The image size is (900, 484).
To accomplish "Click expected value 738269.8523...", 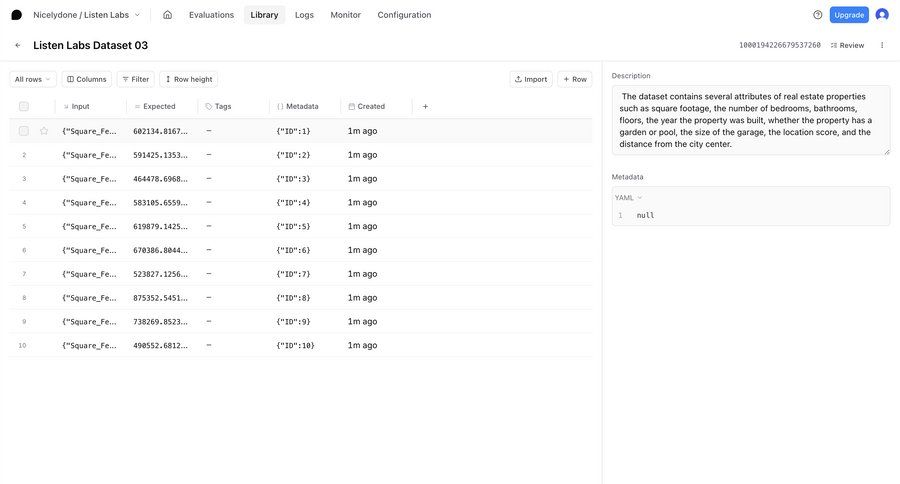I will click(161, 322).
